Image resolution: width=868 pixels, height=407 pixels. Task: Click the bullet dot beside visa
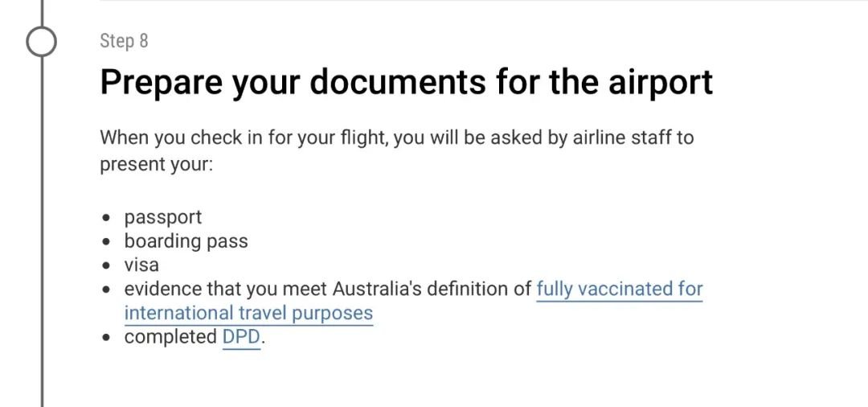(x=107, y=266)
